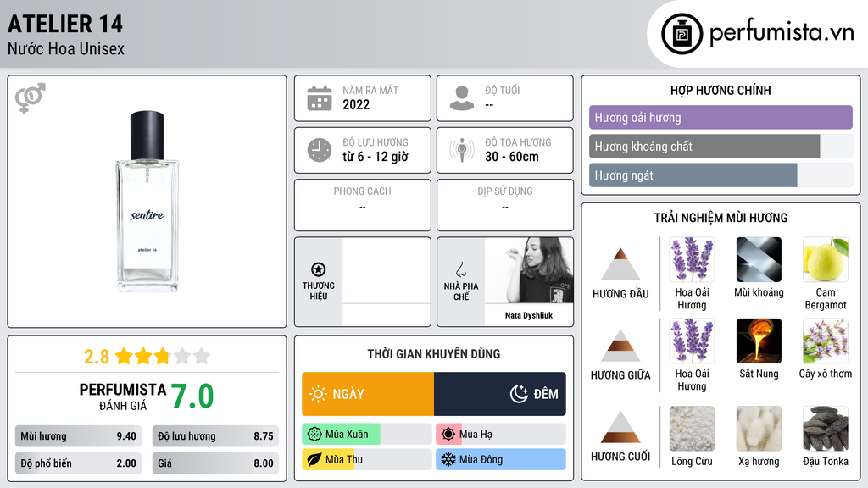The image size is (868, 488).
Task: Click the Trải nghiệm mùi hương heading
Action: [x=721, y=218]
